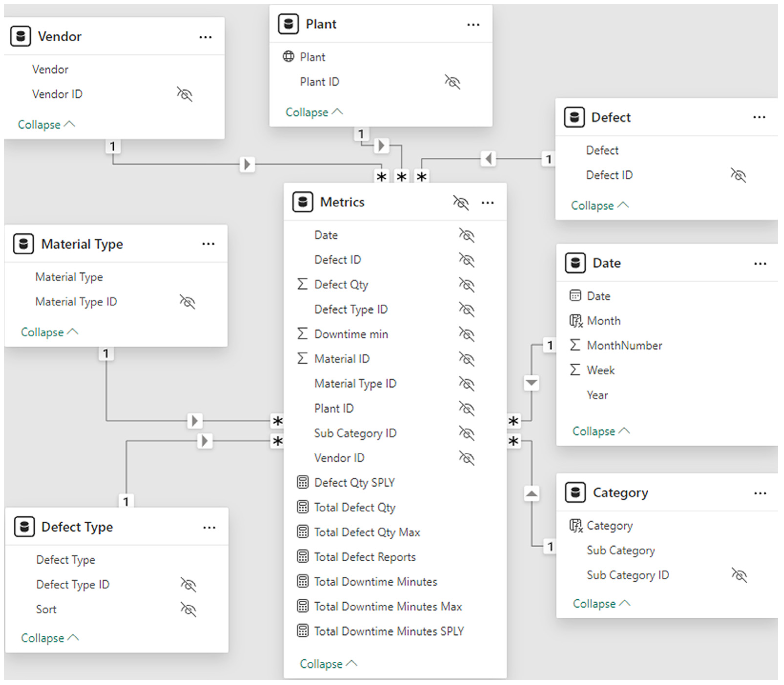784x685 pixels.
Task: Click the filter direction arrow on Defect relationship
Action: [x=488, y=158]
